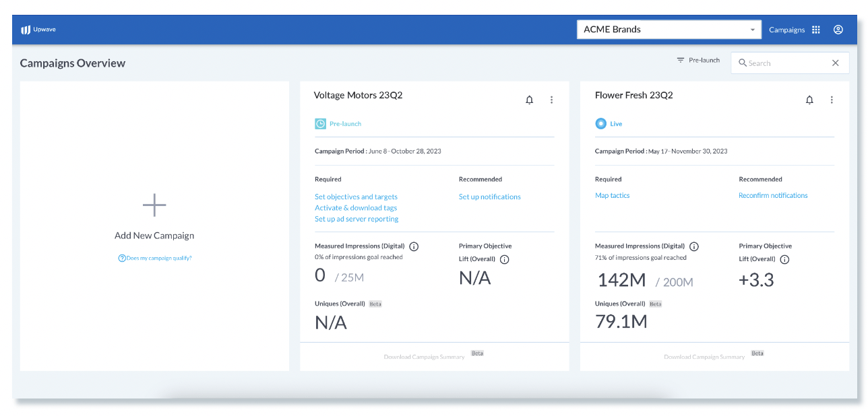Open three-dot menu for Voltage Motors 23Q2
The image size is (868, 416).
tap(551, 100)
